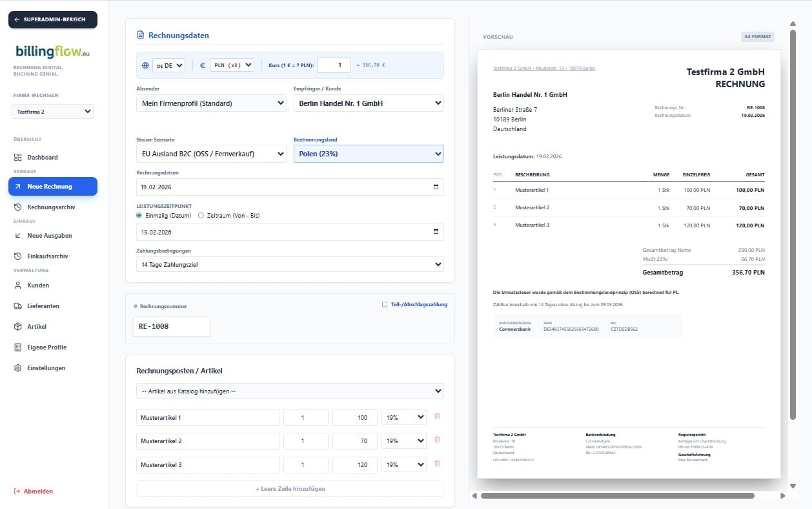The width and height of the screenshot is (812, 509).
Task: Expand the Zahlungsbedingungen dropdown
Action: coord(290,264)
